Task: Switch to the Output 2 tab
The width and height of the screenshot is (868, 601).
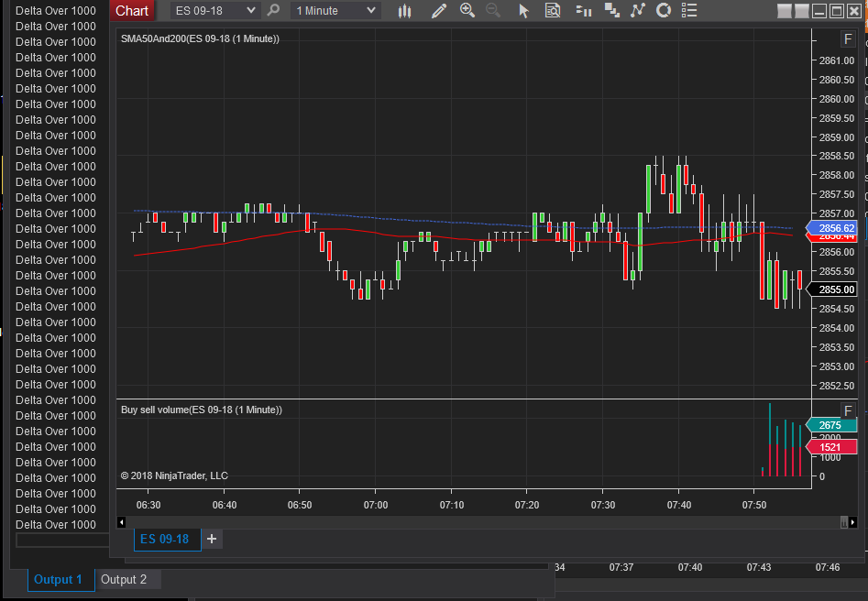Action: pos(124,579)
